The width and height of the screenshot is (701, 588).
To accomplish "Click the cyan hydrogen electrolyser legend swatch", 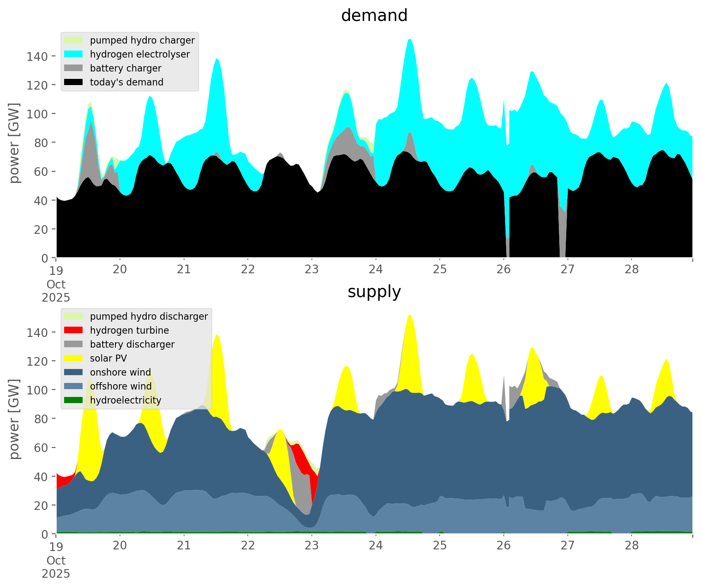I will click(x=74, y=54).
